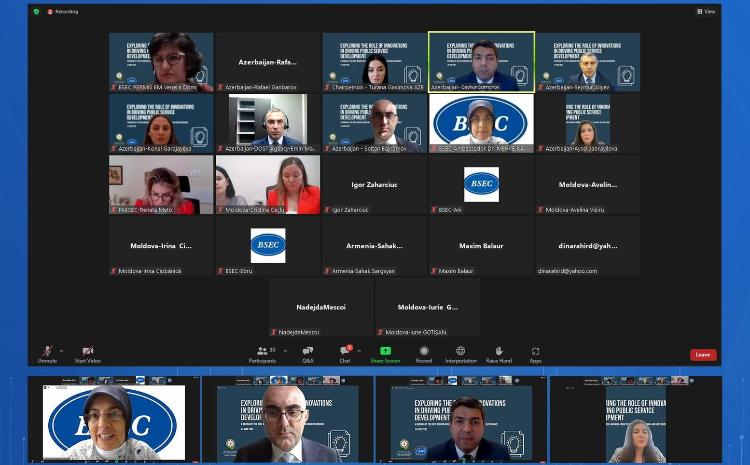Image resolution: width=750 pixels, height=465 pixels.
Task: Expand audio options caret beside Unmute
Action: (61, 351)
